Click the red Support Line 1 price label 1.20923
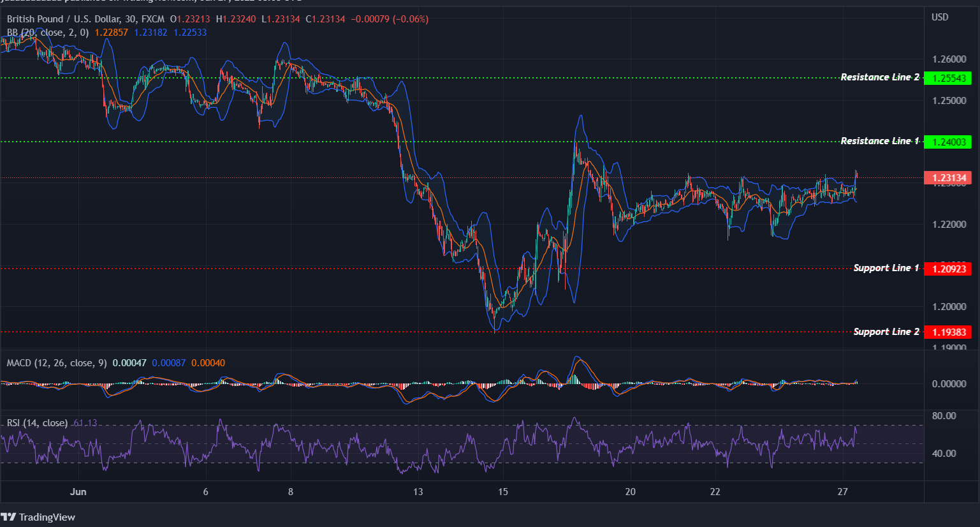Image resolution: width=980 pixels, height=527 pixels. tap(948, 269)
